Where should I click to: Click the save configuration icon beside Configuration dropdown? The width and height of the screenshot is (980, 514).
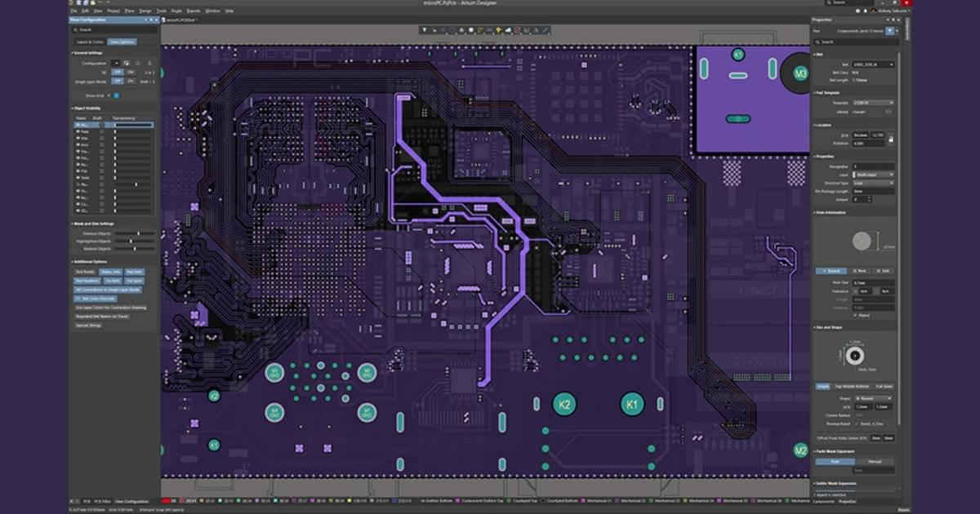pyautogui.click(x=127, y=63)
